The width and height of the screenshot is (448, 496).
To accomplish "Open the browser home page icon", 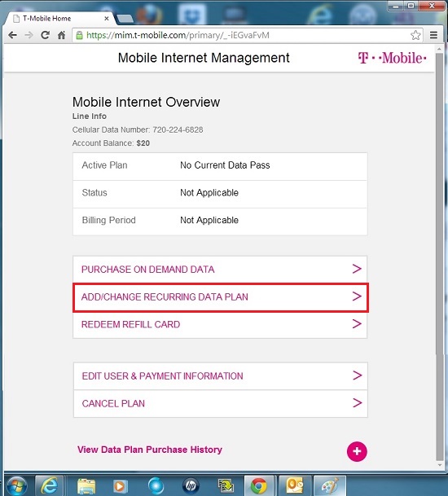I will (x=61, y=35).
